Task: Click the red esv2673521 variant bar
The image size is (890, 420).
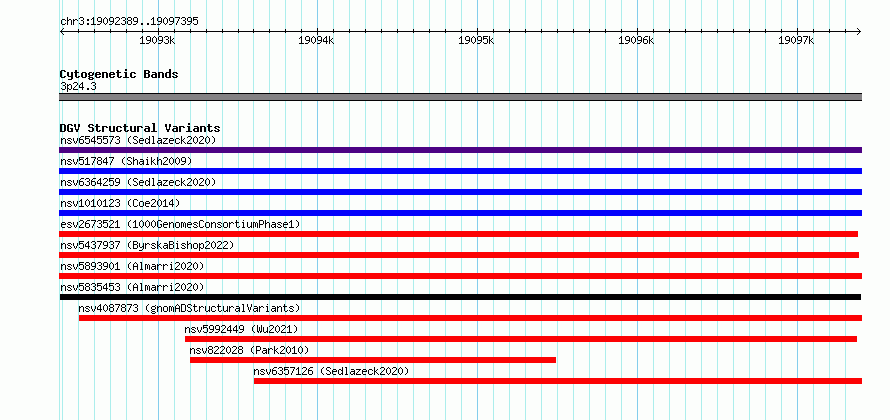Action: click(459, 234)
